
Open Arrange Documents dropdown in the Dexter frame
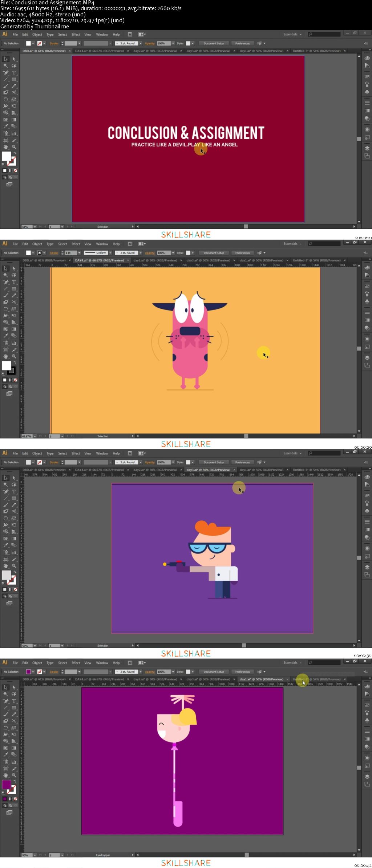point(142,453)
